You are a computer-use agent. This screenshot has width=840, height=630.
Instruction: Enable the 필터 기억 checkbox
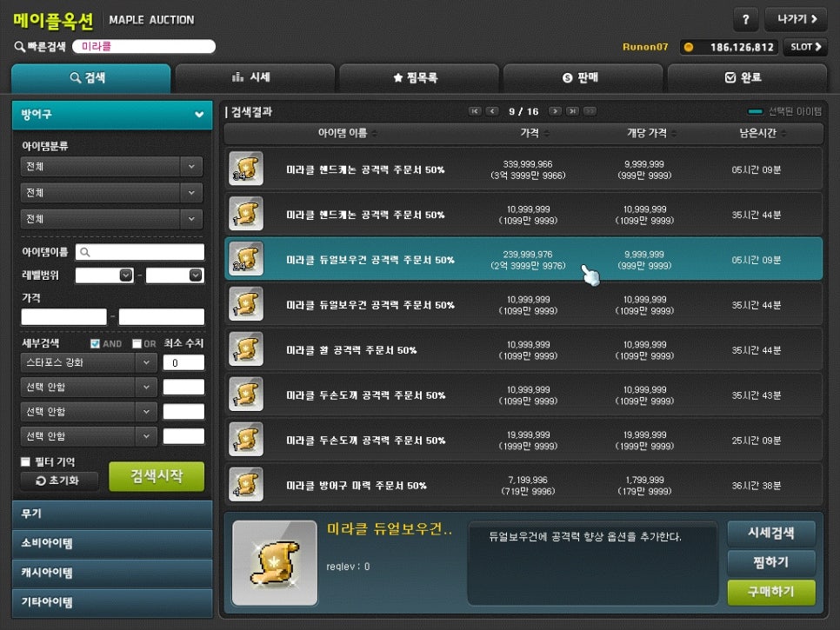pyautogui.click(x=25, y=461)
